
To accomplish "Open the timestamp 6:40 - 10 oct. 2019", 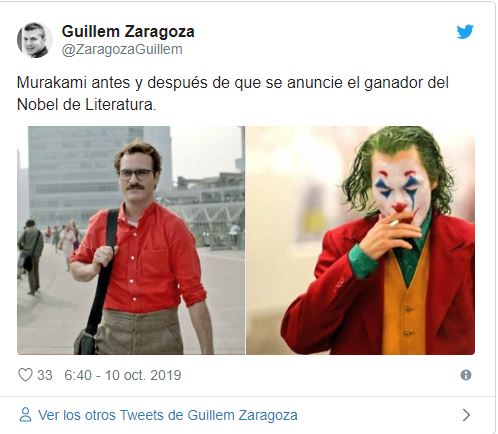I will (x=123, y=375).
